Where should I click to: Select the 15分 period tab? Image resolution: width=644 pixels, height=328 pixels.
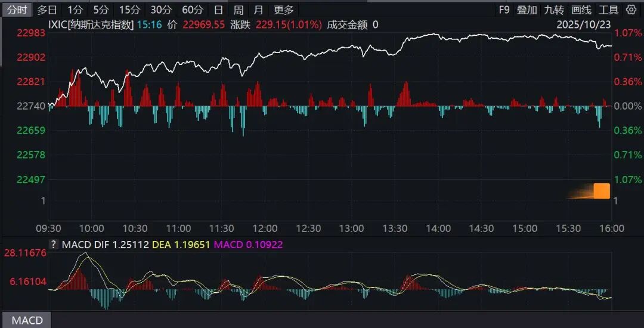[x=129, y=10]
